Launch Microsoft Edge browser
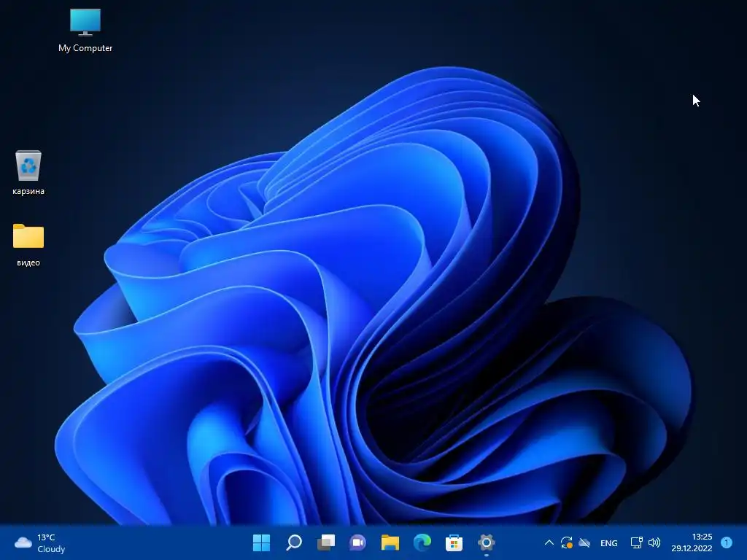This screenshot has height=560, width=747. tap(422, 542)
